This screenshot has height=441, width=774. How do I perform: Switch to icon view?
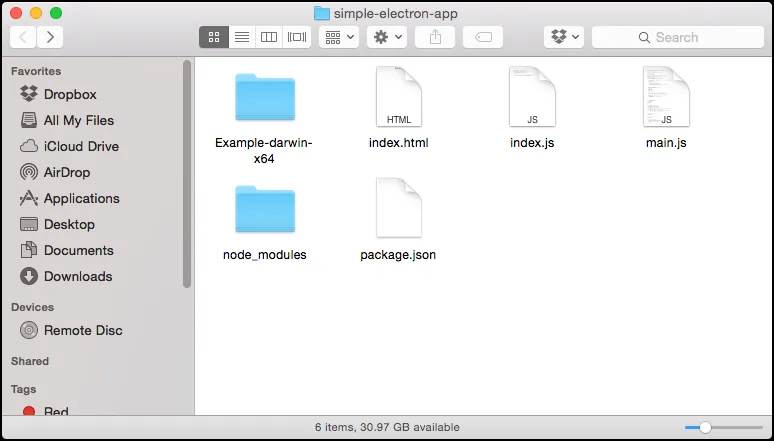click(x=214, y=37)
